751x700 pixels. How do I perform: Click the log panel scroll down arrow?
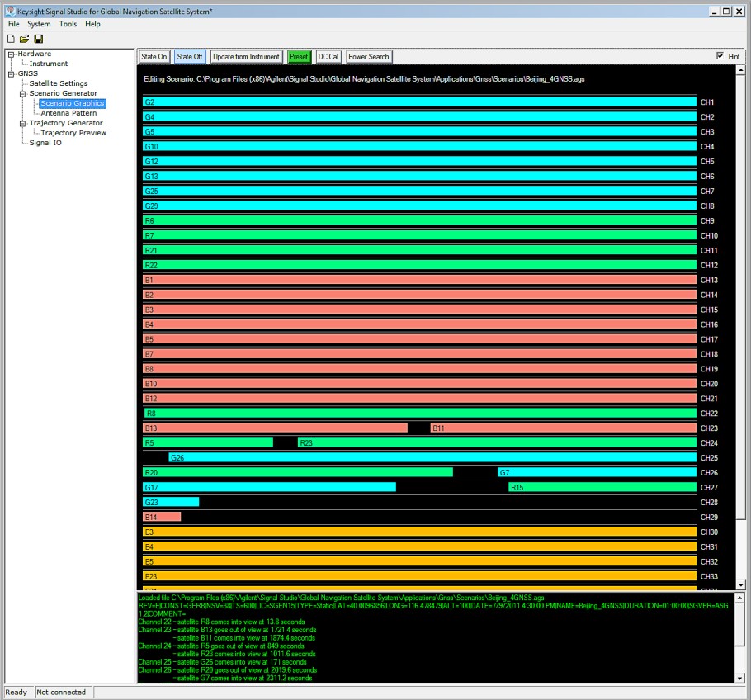tap(740, 678)
